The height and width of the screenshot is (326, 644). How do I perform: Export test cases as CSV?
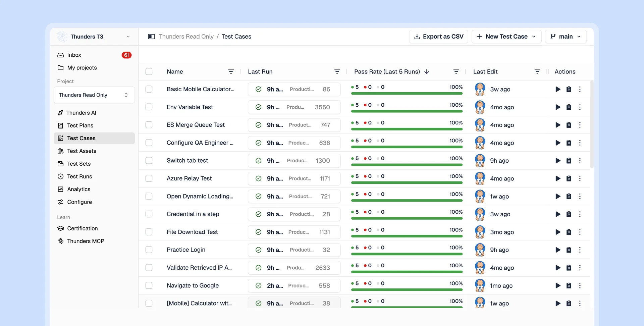point(438,37)
